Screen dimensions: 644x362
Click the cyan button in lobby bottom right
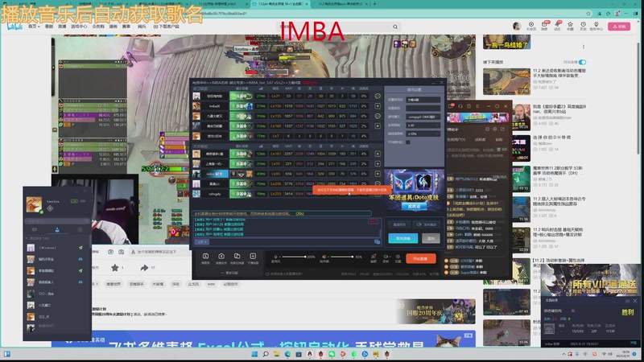(x=403, y=238)
